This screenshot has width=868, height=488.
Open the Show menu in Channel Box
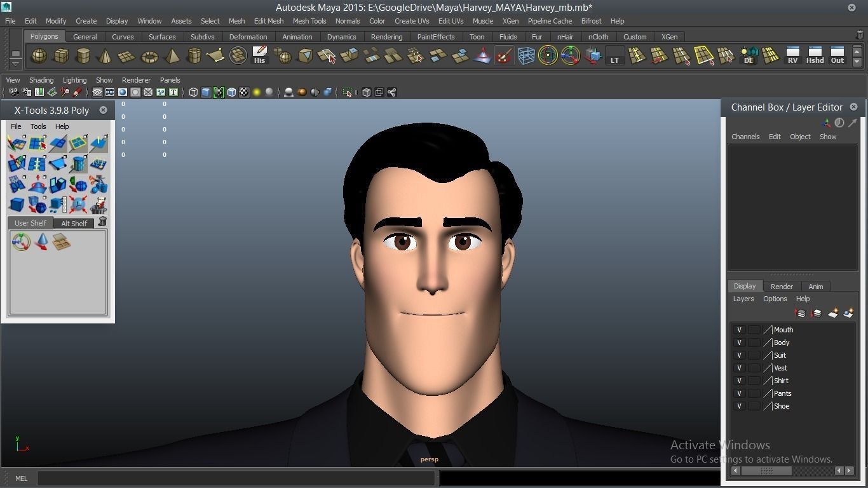[x=827, y=137]
